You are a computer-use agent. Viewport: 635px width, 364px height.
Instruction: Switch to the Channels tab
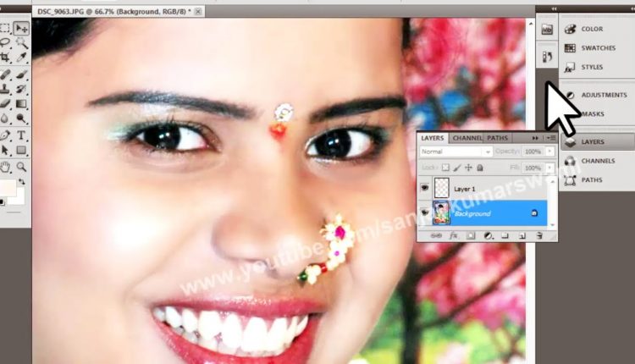pyautogui.click(x=467, y=137)
